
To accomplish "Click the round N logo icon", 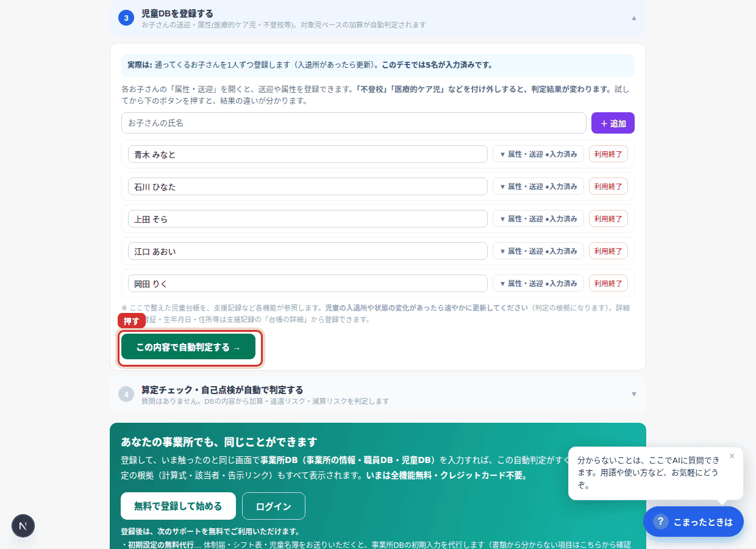I will [x=23, y=526].
